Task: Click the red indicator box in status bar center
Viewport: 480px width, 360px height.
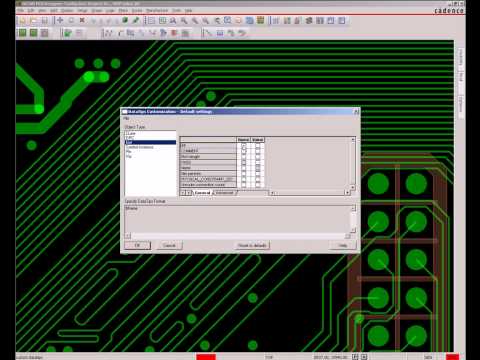Action: [x=206, y=357]
